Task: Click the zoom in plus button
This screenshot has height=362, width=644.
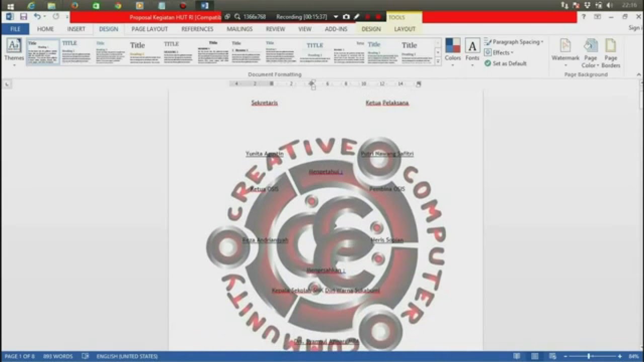Action: click(x=620, y=356)
